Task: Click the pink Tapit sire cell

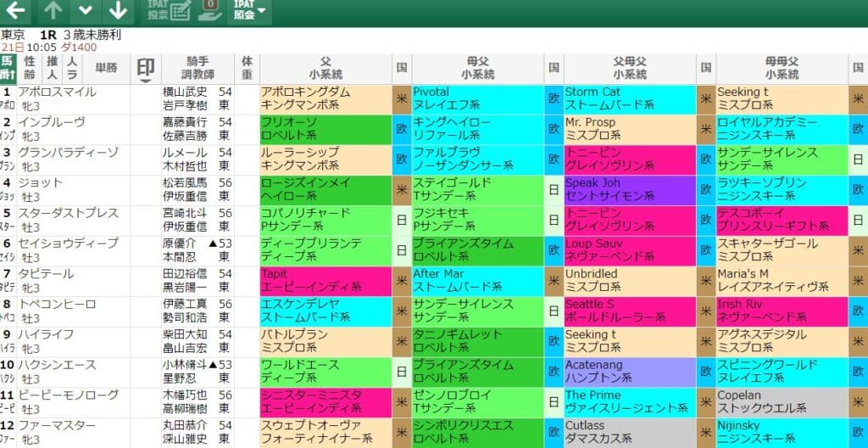Action: [326, 280]
